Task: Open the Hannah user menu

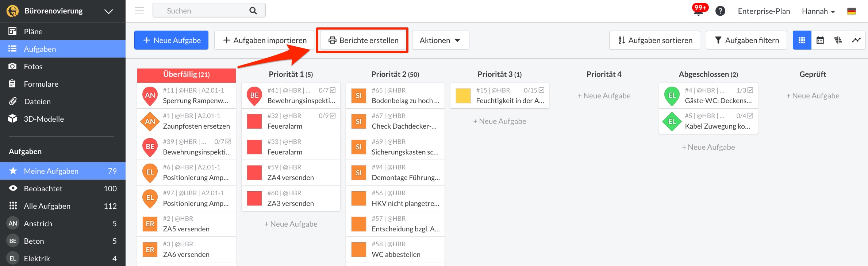Action: 818,11
